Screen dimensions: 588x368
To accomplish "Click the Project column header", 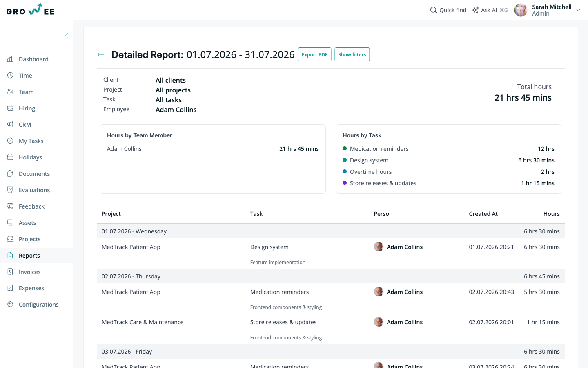I will click(111, 214).
